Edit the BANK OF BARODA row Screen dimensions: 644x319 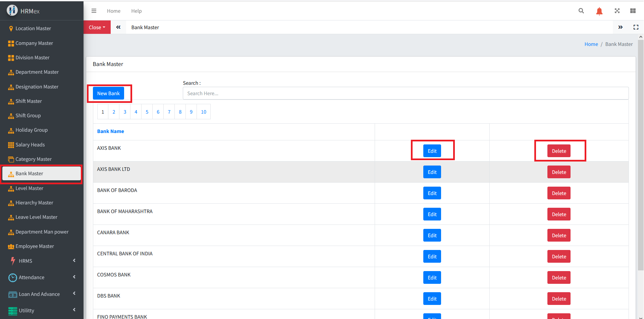pos(432,193)
